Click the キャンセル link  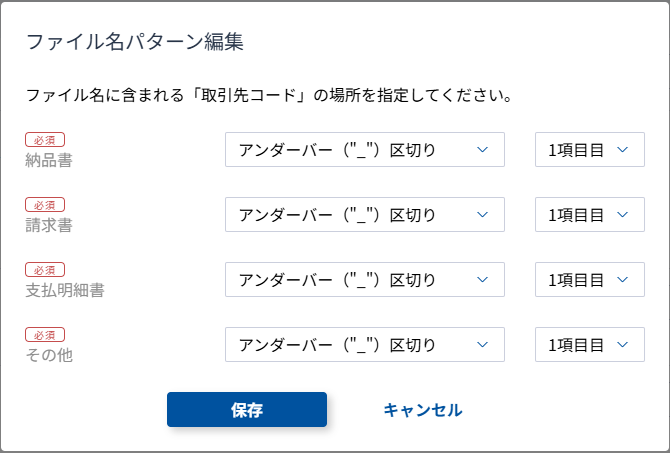click(423, 410)
